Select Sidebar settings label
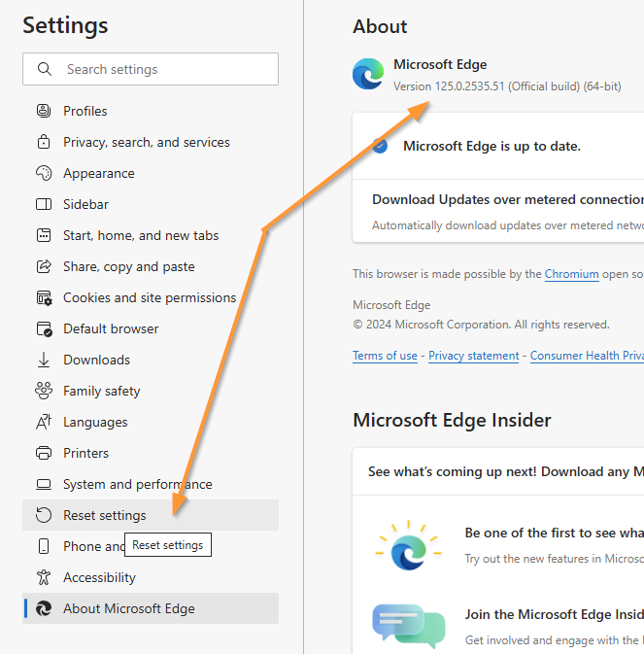644x654 pixels. pos(85,204)
